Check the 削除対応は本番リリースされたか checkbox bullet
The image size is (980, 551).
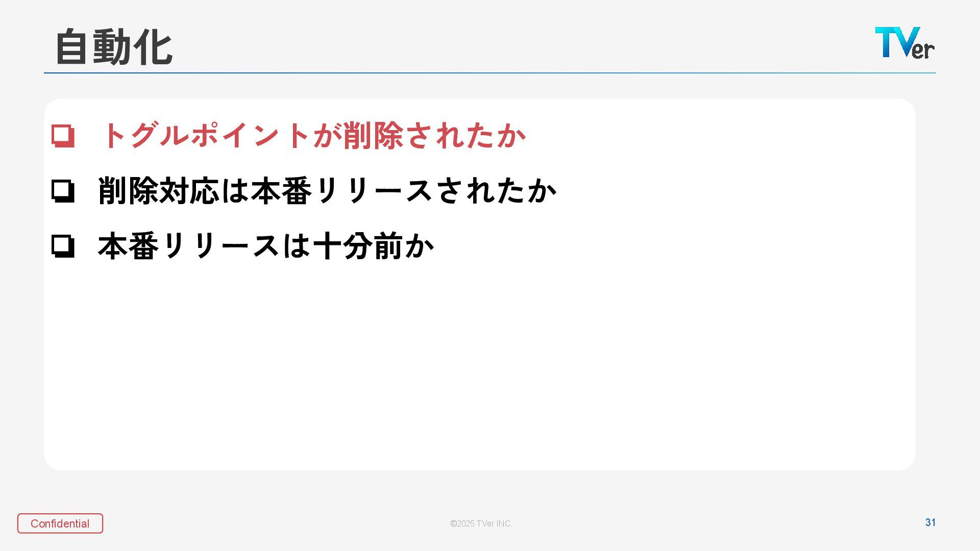click(x=63, y=191)
